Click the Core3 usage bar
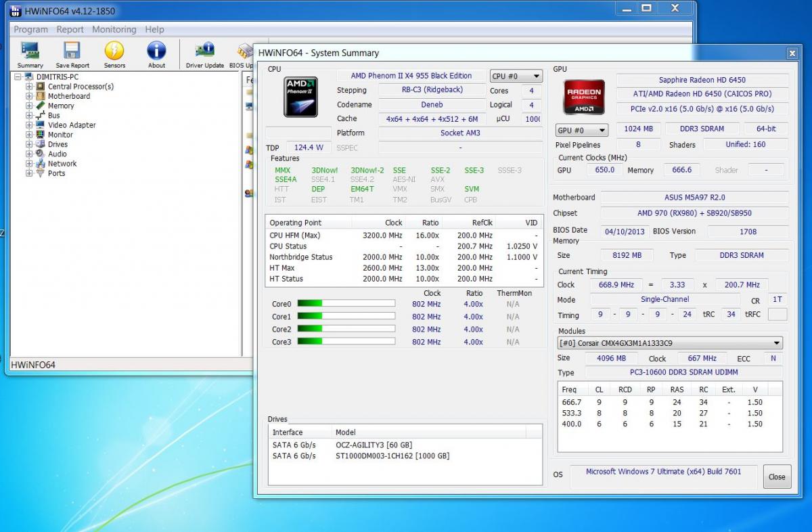This screenshot has height=532, width=812. tap(346, 342)
